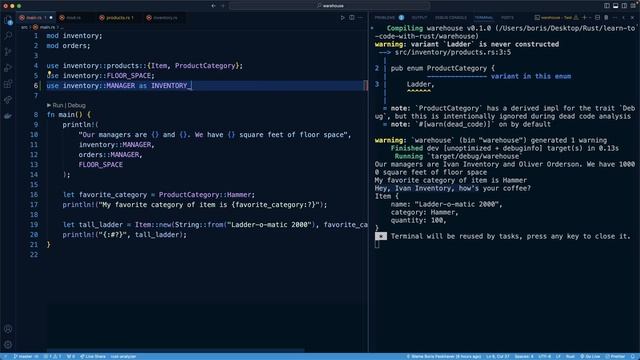Toggle the secondary sidebar layout icon
The width and height of the screenshot is (640, 360).
pos(624,6)
